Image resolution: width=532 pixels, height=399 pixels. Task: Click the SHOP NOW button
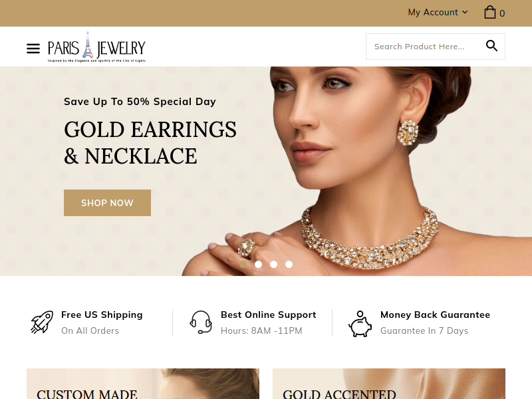coord(107,203)
